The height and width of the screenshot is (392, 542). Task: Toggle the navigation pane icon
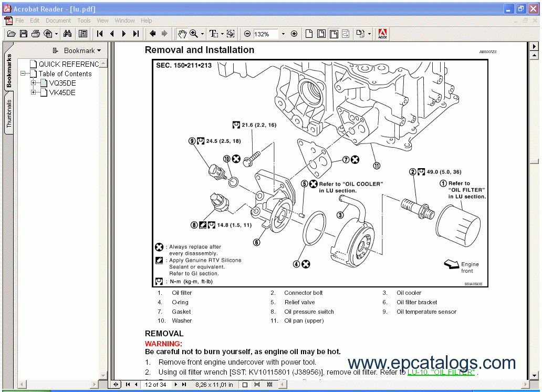tap(83, 34)
